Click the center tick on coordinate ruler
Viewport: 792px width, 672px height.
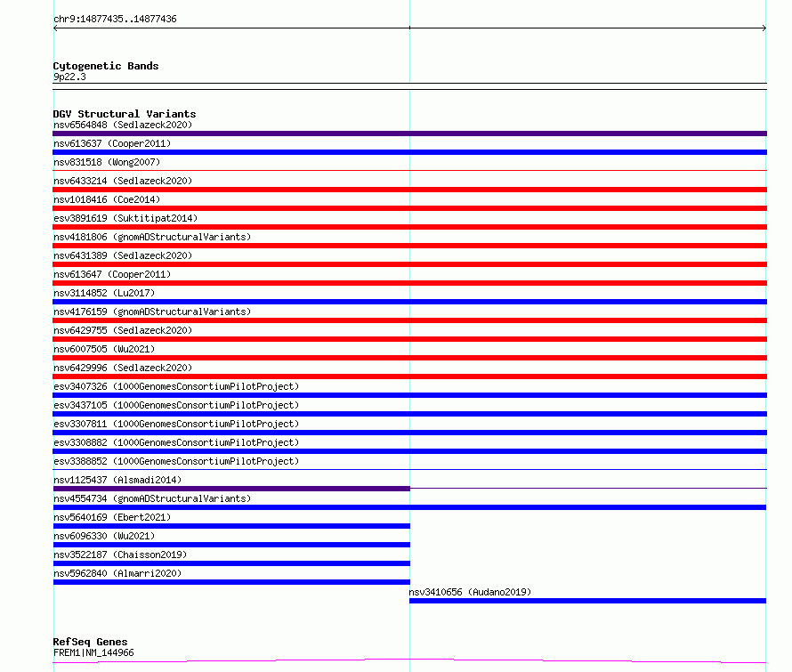click(409, 28)
